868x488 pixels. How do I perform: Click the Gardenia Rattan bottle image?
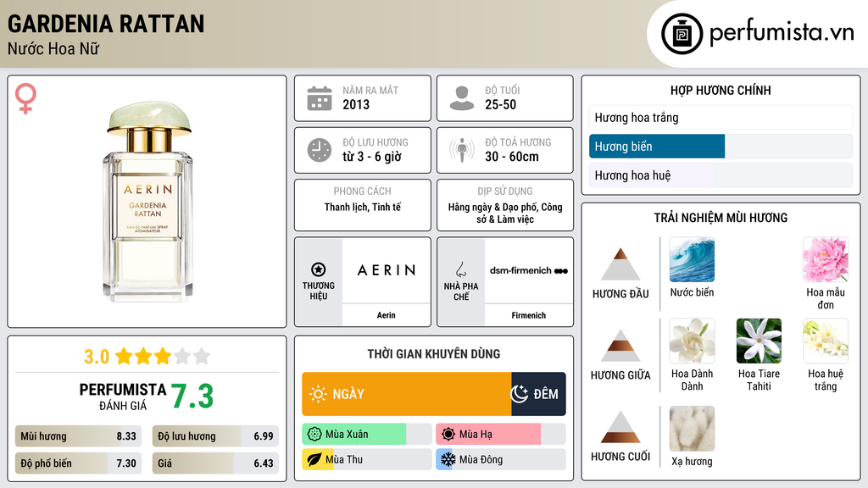pos(147,202)
